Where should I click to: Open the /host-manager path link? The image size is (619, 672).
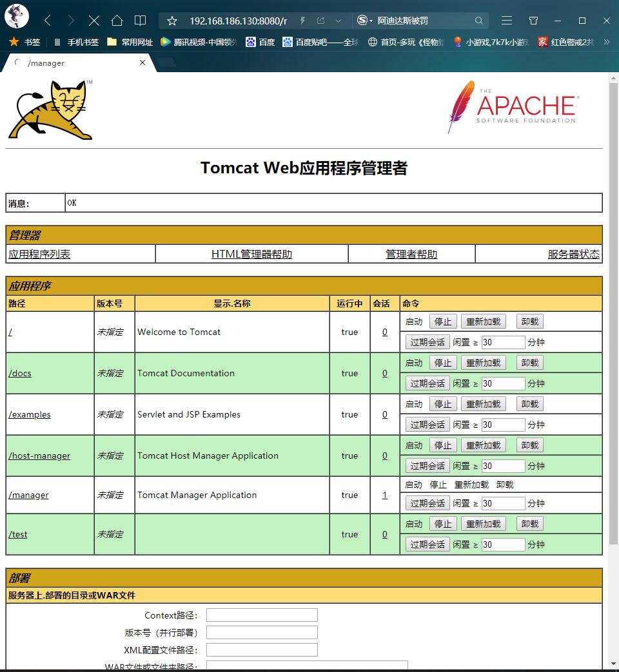point(39,456)
